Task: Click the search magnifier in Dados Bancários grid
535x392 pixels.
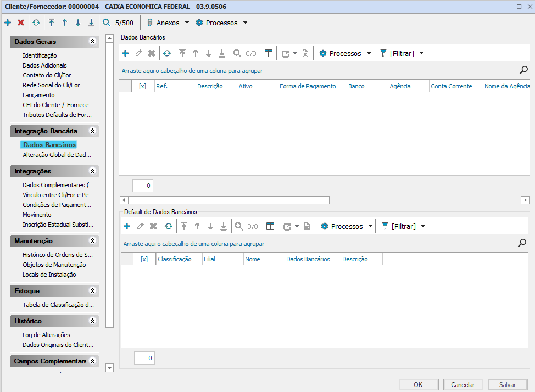Action: click(x=522, y=70)
